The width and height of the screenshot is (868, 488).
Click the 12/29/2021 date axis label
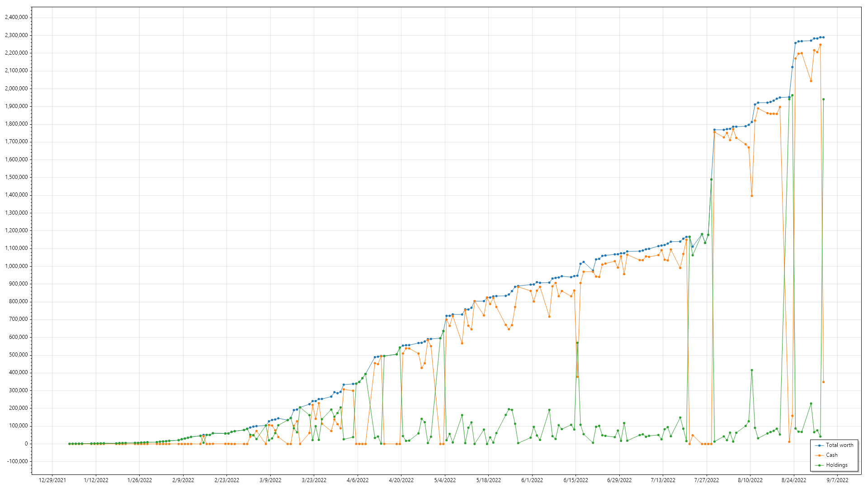pos(52,480)
